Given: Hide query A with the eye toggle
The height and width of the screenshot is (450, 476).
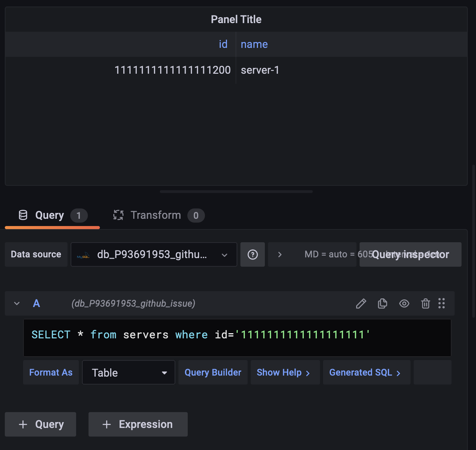Looking at the screenshot, I should [x=404, y=304].
